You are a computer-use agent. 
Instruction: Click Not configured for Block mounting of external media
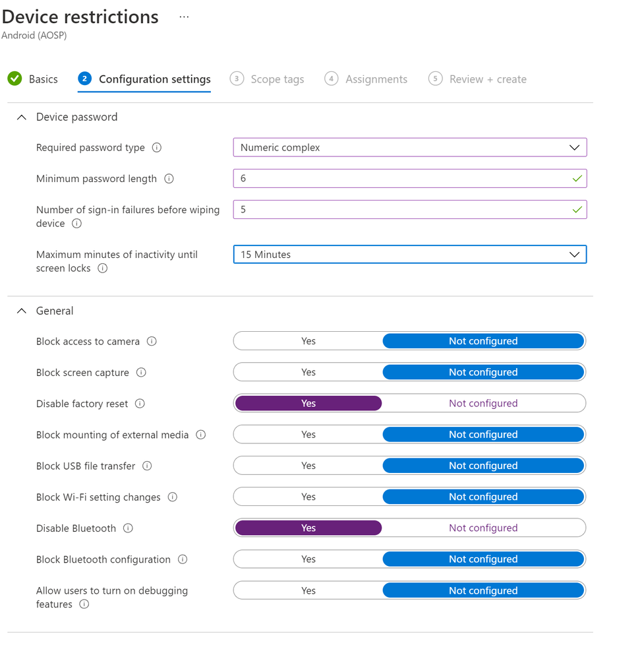click(x=483, y=434)
